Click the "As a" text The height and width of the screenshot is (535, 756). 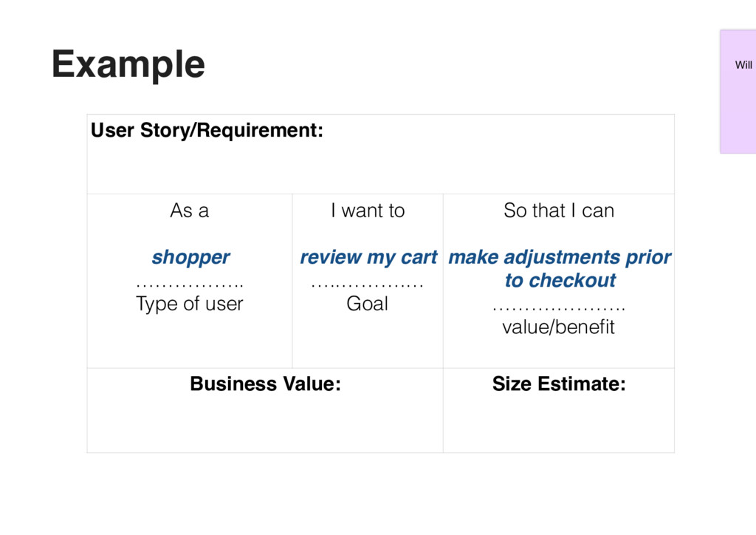(189, 211)
